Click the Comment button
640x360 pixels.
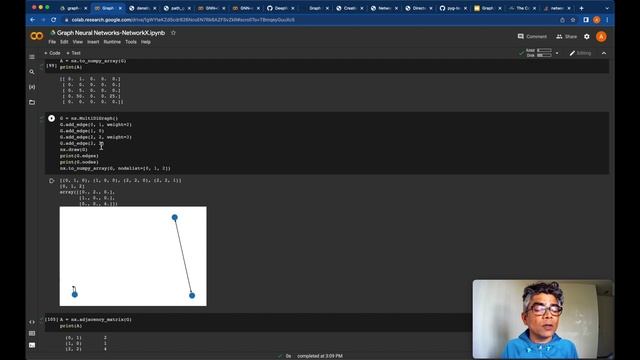pyautogui.click(x=532, y=36)
